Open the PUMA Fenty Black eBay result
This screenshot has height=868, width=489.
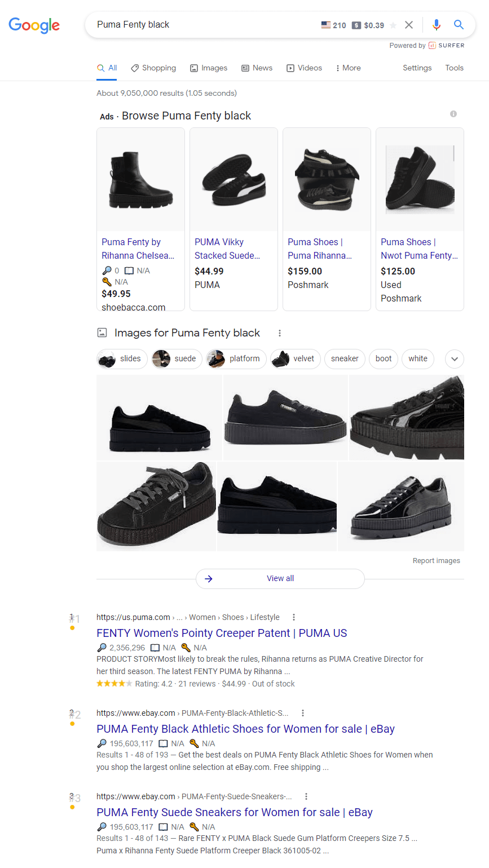point(245,729)
